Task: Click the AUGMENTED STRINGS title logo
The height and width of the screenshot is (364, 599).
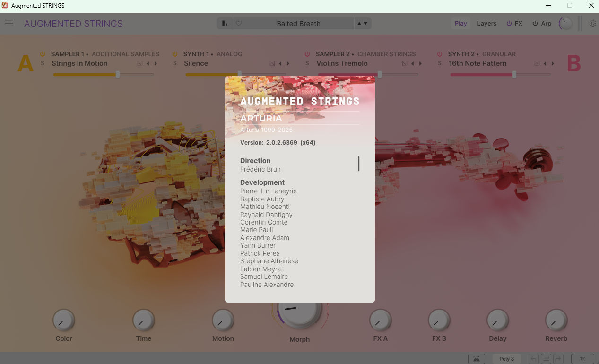Action: pos(73,23)
